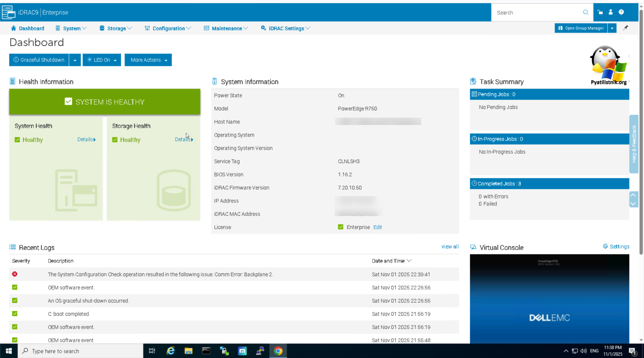This screenshot has height=358, width=644.
Task: Click the Graceful Shutdown power icon
Action: point(16,60)
